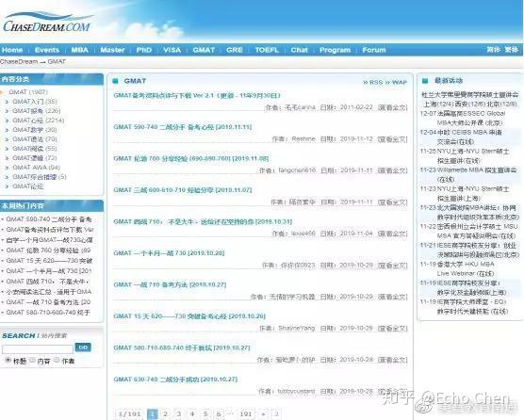Click the green square icon beside GMAT heading
The image size is (524, 420).
pos(116,81)
